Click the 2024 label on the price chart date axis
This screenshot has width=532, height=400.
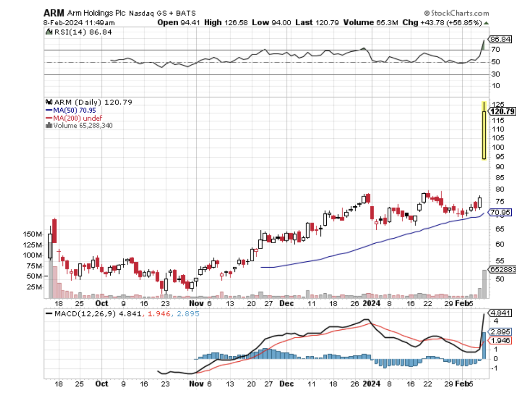point(371,304)
